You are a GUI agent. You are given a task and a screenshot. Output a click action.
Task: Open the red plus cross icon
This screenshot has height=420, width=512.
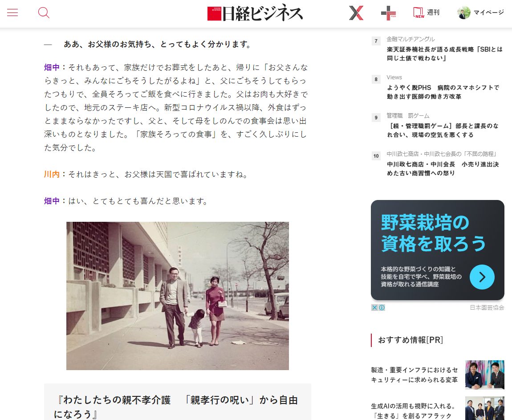coord(388,13)
